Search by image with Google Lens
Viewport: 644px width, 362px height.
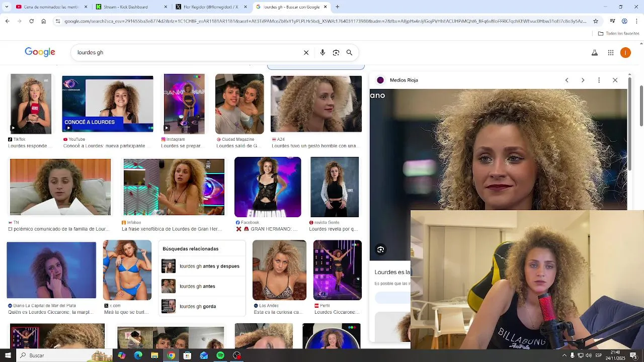click(336, 52)
